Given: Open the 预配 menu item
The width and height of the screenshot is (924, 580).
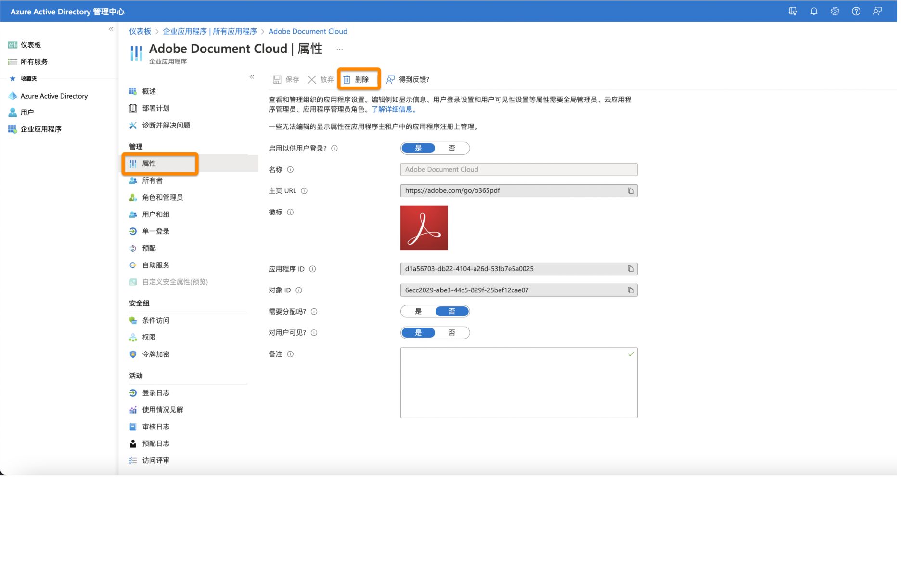Looking at the screenshot, I should (149, 248).
